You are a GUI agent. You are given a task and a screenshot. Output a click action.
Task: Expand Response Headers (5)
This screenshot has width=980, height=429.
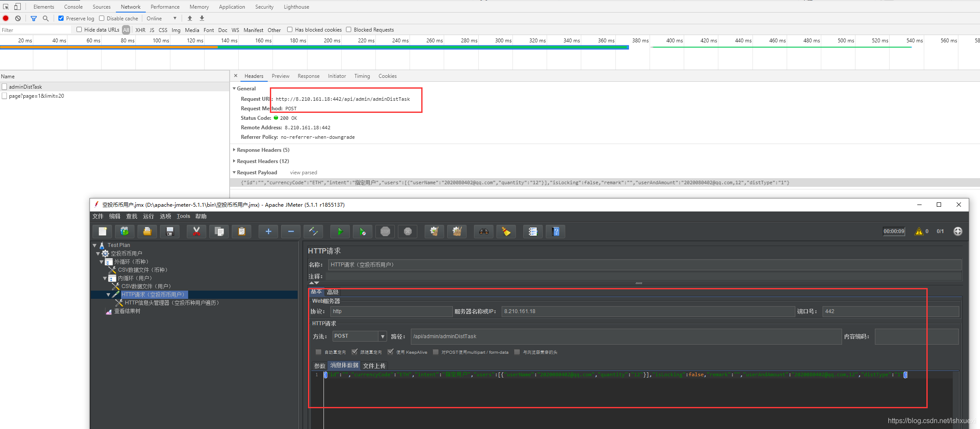click(234, 150)
